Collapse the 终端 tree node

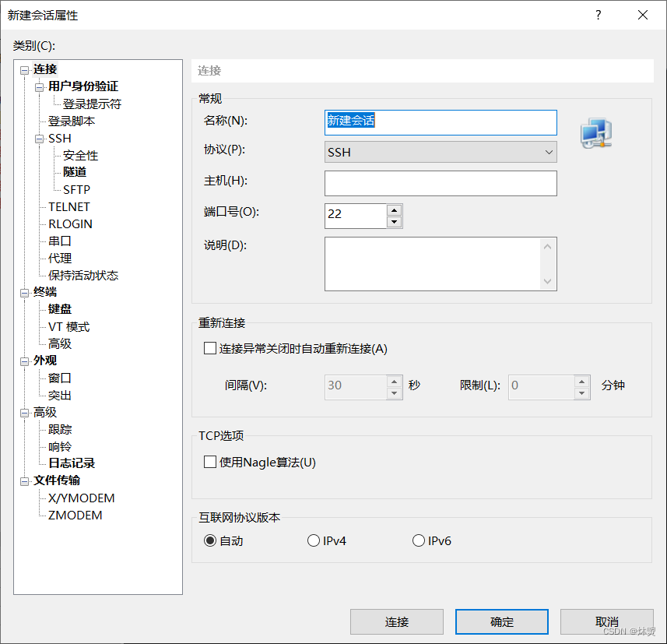click(x=25, y=293)
